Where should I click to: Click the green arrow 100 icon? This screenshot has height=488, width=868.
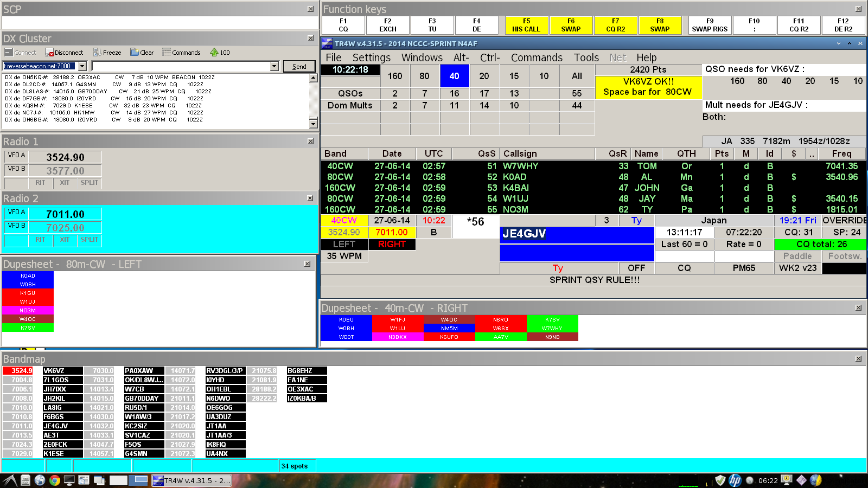(x=214, y=53)
